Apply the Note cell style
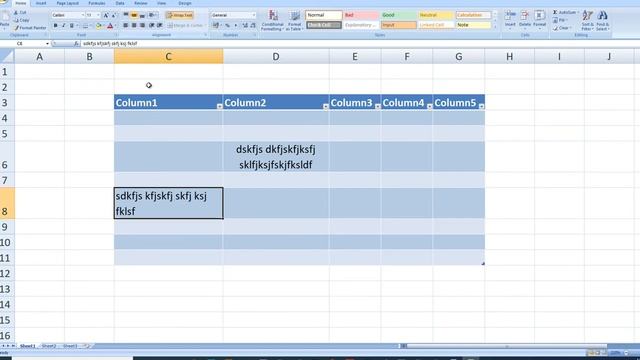The height and width of the screenshot is (360, 640). tap(473, 25)
